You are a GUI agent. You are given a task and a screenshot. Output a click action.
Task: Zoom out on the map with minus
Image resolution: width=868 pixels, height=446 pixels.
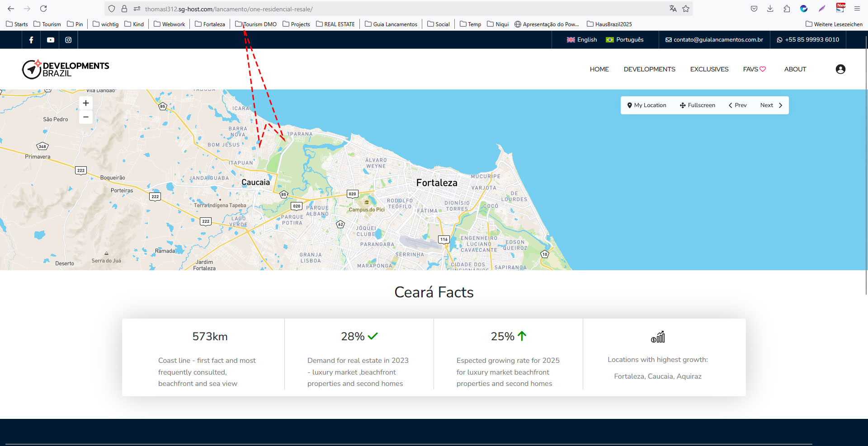pos(86,117)
